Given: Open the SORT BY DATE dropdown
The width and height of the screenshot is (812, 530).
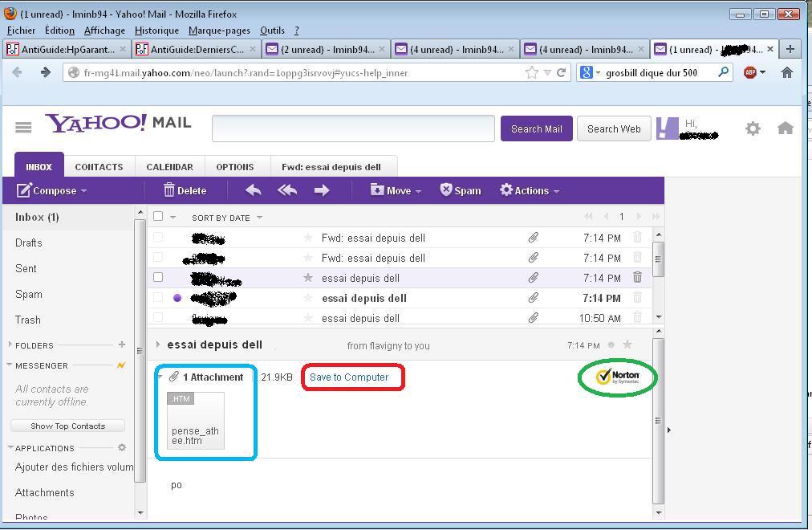Looking at the screenshot, I should [x=227, y=218].
